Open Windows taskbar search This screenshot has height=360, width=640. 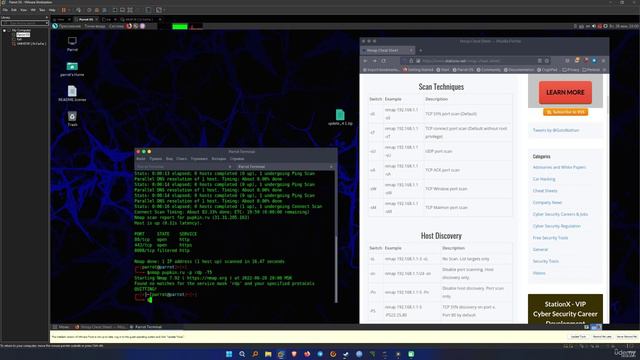click(x=242, y=354)
